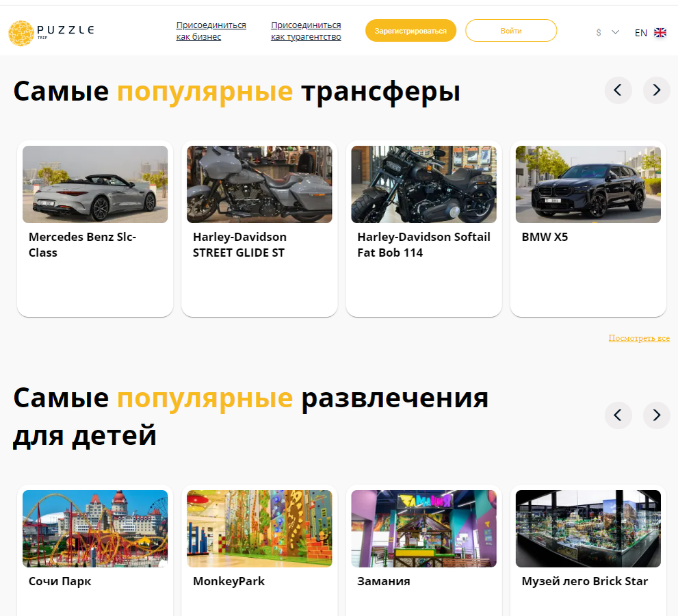678x616 pixels.
Task: Go to previous transfers slide
Action: (x=618, y=90)
